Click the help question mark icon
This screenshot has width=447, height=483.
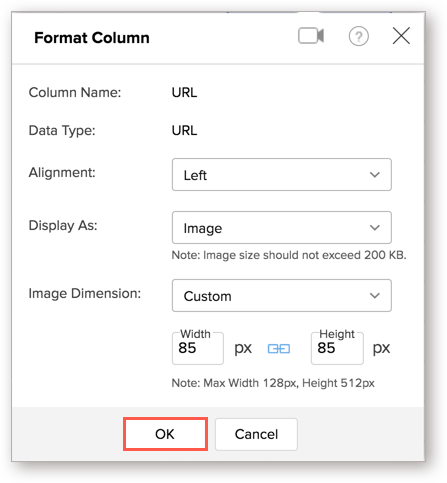coord(359,36)
